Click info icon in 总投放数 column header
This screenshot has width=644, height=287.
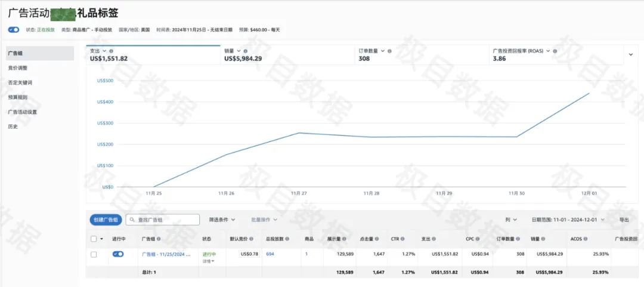tap(287, 239)
